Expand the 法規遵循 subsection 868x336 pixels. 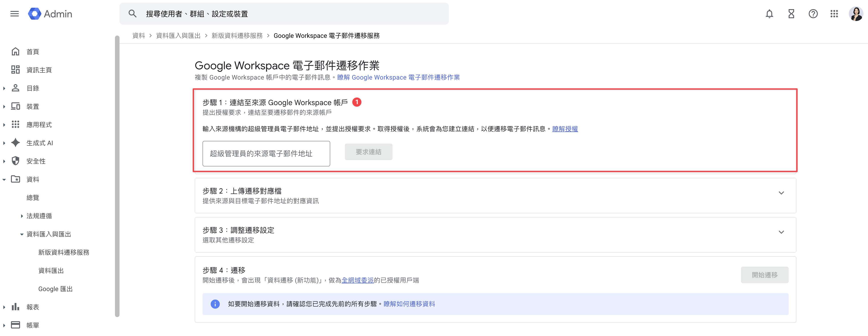[x=22, y=216]
